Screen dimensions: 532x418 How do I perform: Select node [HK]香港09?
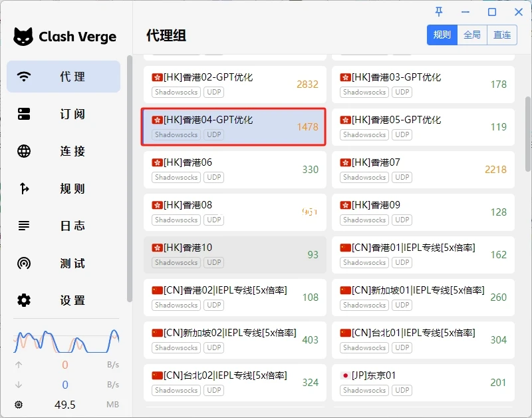tap(423, 212)
